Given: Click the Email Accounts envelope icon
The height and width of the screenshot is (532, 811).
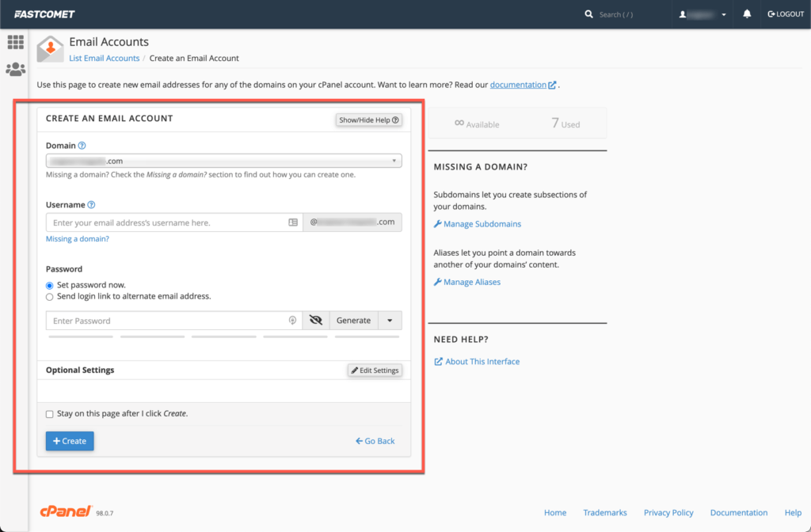Looking at the screenshot, I should point(50,50).
